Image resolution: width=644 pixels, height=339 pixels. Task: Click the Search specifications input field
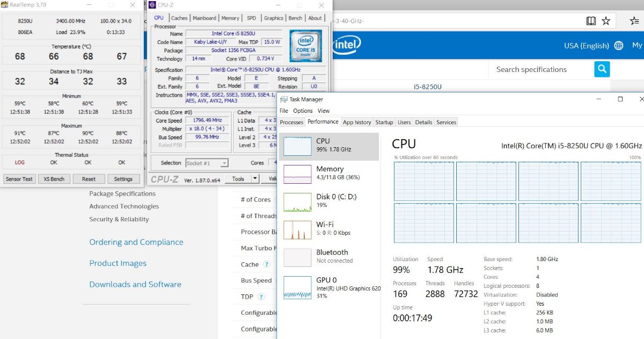coord(540,69)
